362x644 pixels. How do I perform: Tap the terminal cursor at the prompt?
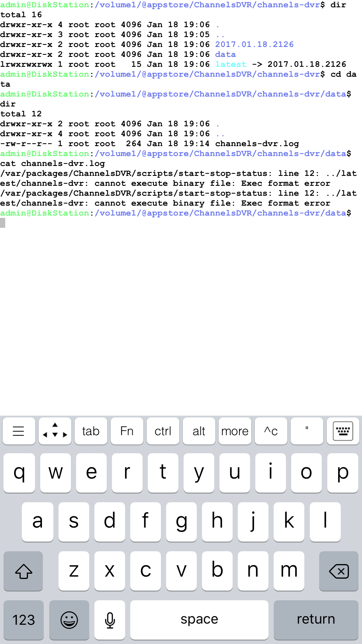[x=3, y=223]
